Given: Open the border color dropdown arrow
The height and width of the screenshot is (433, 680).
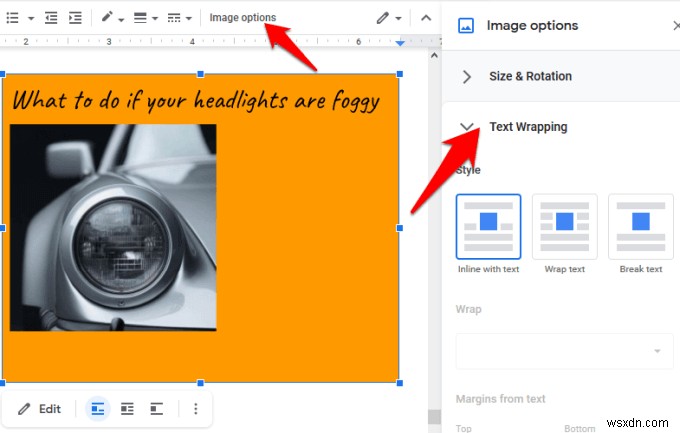Looking at the screenshot, I should (x=121, y=19).
